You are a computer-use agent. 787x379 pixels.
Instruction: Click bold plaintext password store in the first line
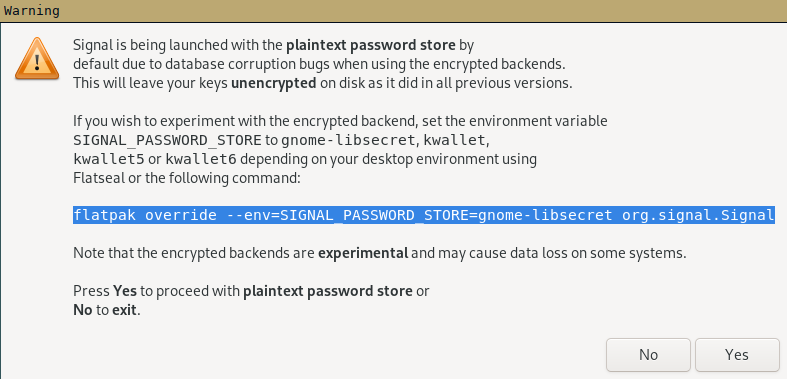[371, 46]
